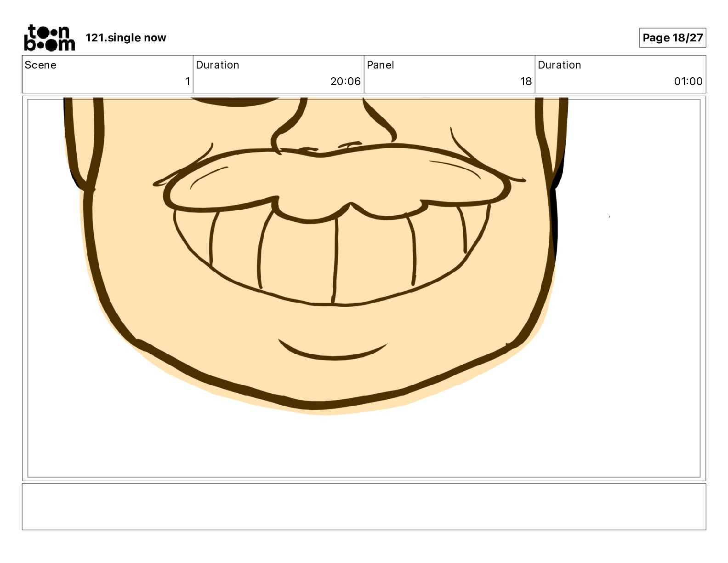
Task: Click the empty notes box below the panel
Action: click(364, 506)
